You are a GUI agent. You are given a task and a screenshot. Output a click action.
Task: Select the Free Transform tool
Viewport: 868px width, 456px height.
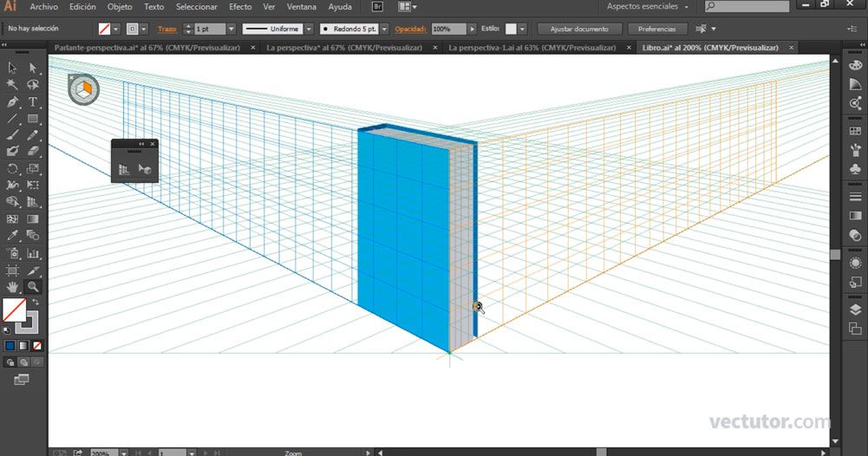click(33, 185)
